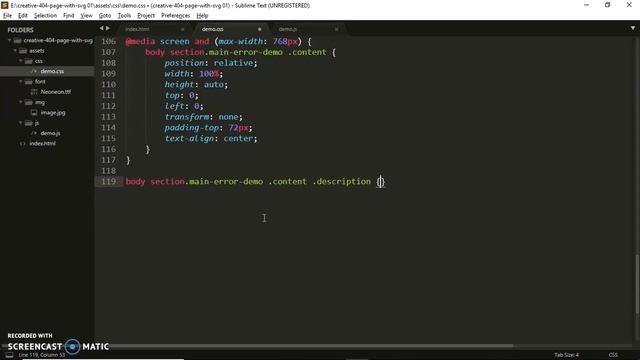Click the font folder icon
640x360 pixels.
(x=29, y=82)
